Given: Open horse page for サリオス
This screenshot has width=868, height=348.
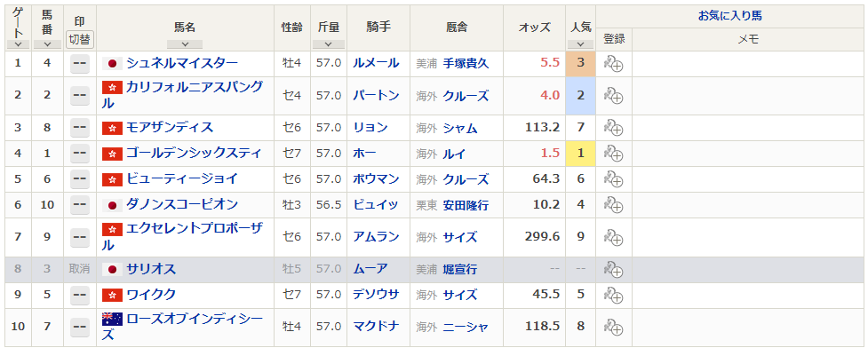Looking at the screenshot, I should [151, 270].
